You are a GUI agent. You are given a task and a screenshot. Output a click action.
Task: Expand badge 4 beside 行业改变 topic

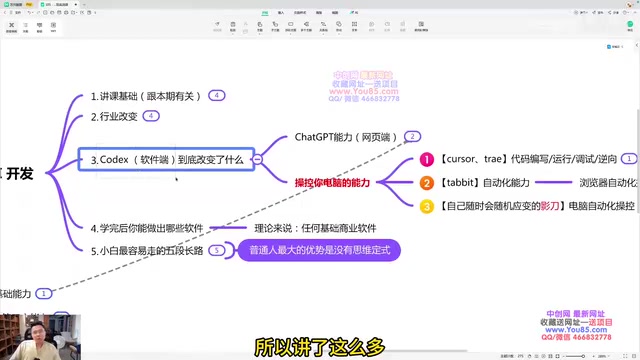pyautogui.click(x=151, y=116)
